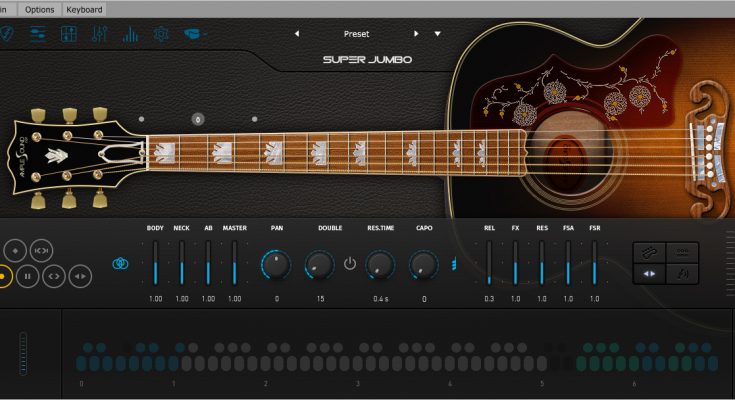Toggle the left-right arrows stereo button

tap(649, 273)
